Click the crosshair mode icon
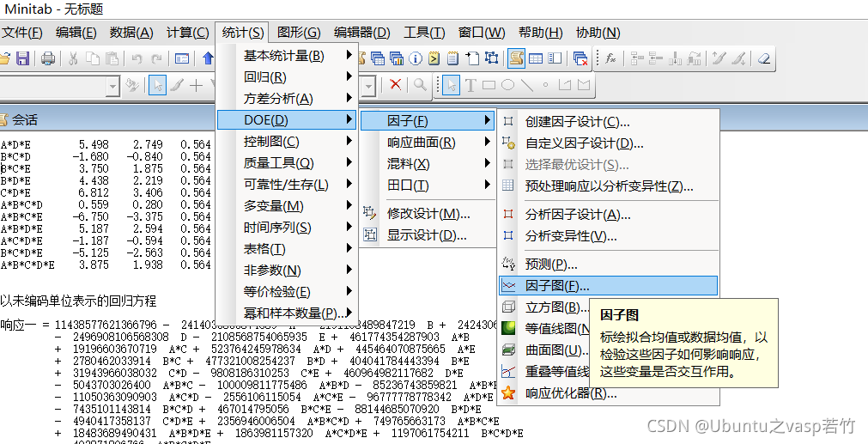The image size is (868, 444). [x=196, y=85]
